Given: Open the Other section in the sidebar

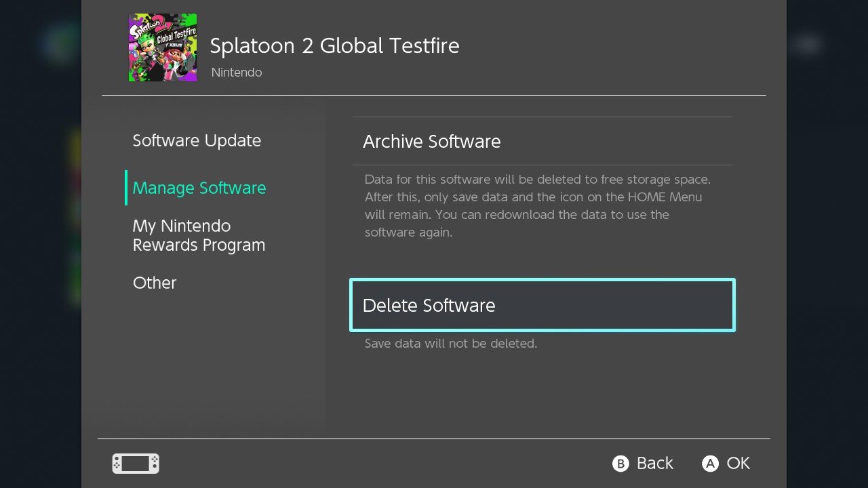Looking at the screenshot, I should [x=155, y=283].
